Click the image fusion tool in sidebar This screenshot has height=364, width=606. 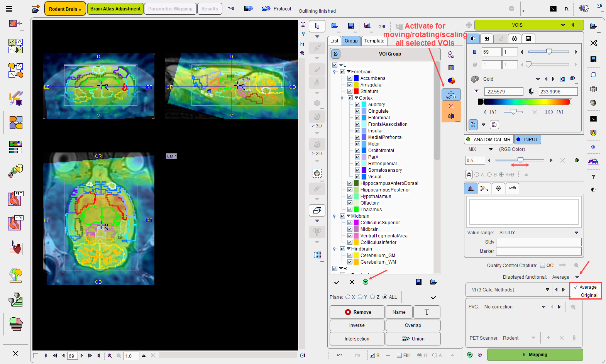[x=16, y=123]
